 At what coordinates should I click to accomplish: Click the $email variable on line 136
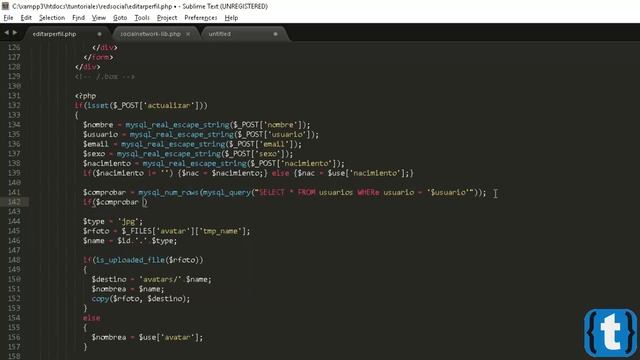tap(96, 144)
